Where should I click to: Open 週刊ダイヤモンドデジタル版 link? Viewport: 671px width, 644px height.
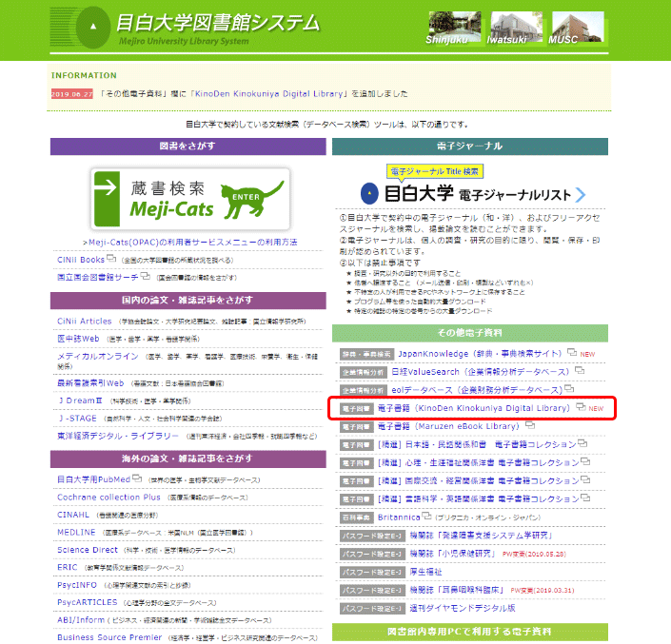pos(463,608)
